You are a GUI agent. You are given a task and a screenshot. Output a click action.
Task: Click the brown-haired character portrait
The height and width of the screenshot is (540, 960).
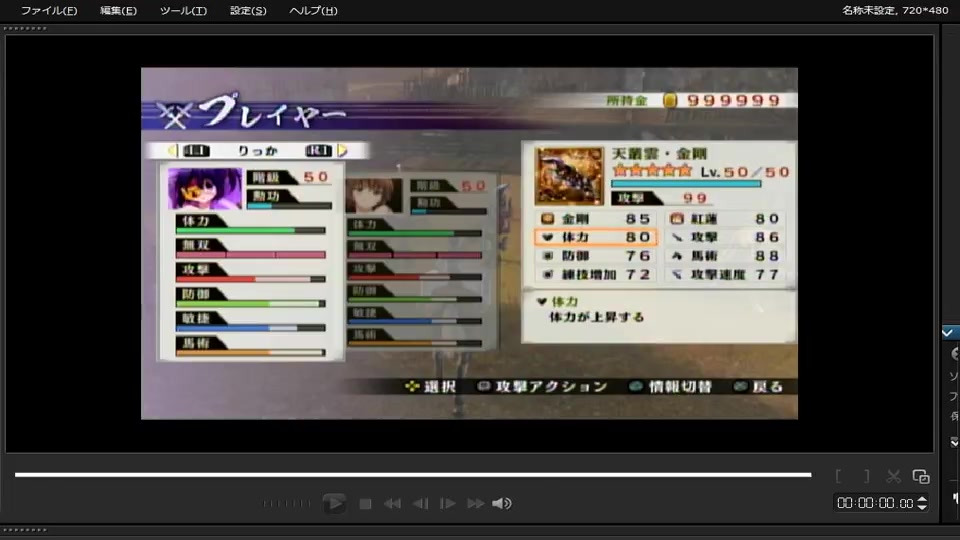(374, 196)
